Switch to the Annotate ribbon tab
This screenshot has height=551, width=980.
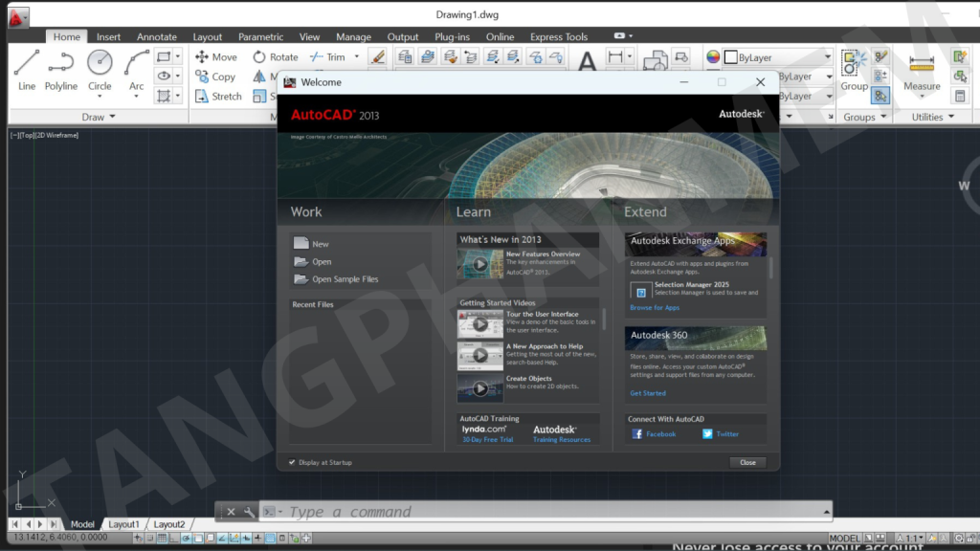pos(157,37)
